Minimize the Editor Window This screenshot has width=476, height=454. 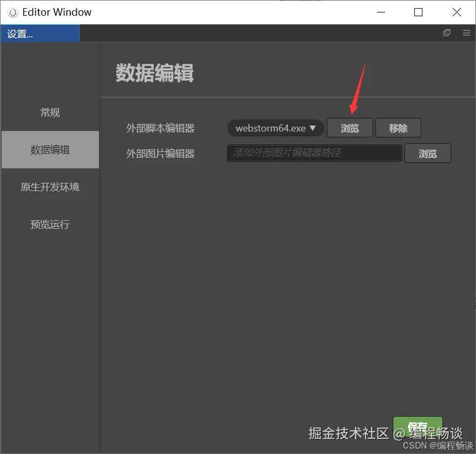pyautogui.click(x=381, y=12)
